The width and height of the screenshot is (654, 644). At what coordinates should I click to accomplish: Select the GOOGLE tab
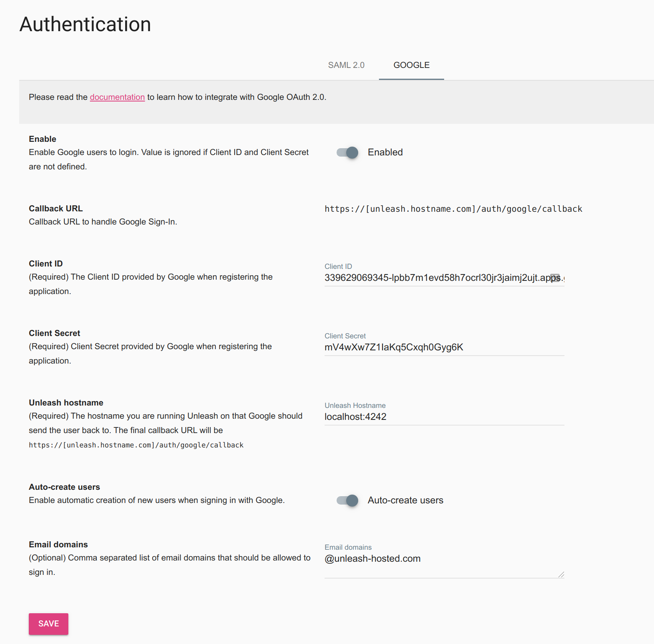coord(411,65)
